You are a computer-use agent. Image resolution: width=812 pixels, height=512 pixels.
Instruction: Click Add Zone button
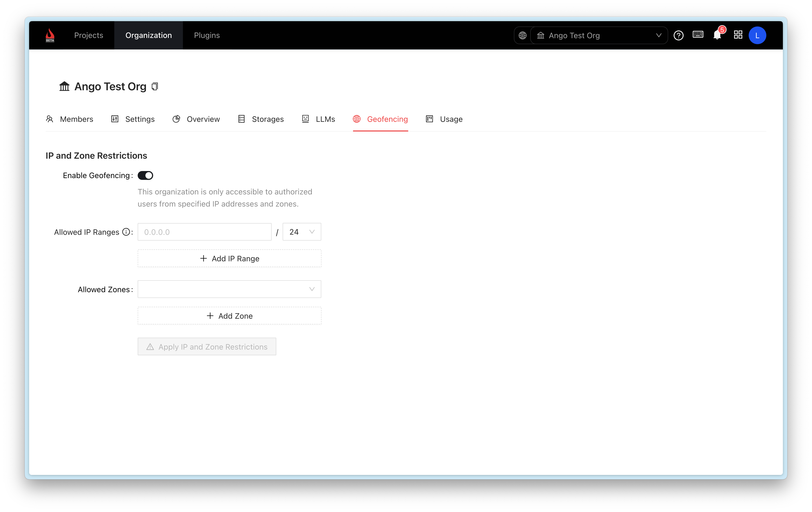pos(229,316)
